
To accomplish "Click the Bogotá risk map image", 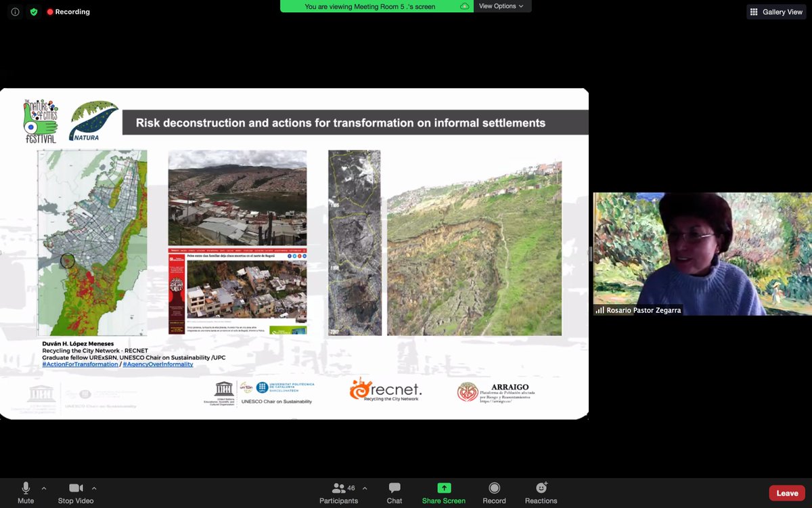I will point(92,243).
